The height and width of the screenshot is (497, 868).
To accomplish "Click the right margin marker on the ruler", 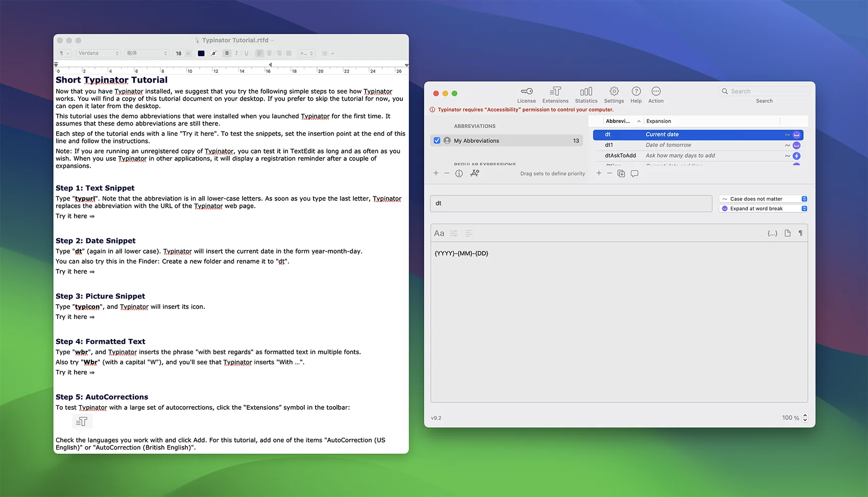I will coord(406,65).
